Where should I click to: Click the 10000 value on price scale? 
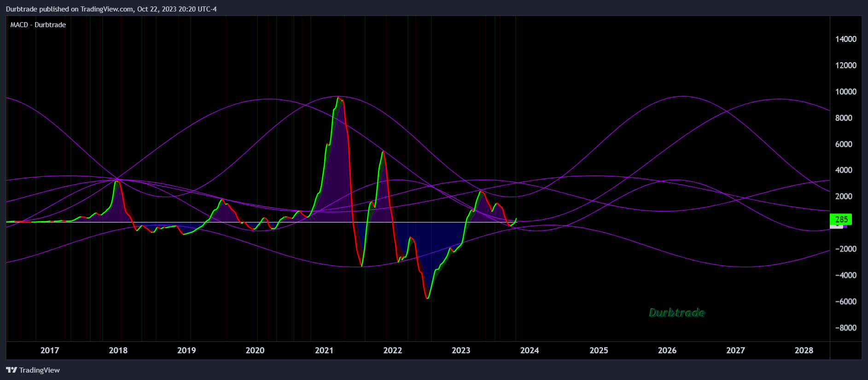(846, 92)
